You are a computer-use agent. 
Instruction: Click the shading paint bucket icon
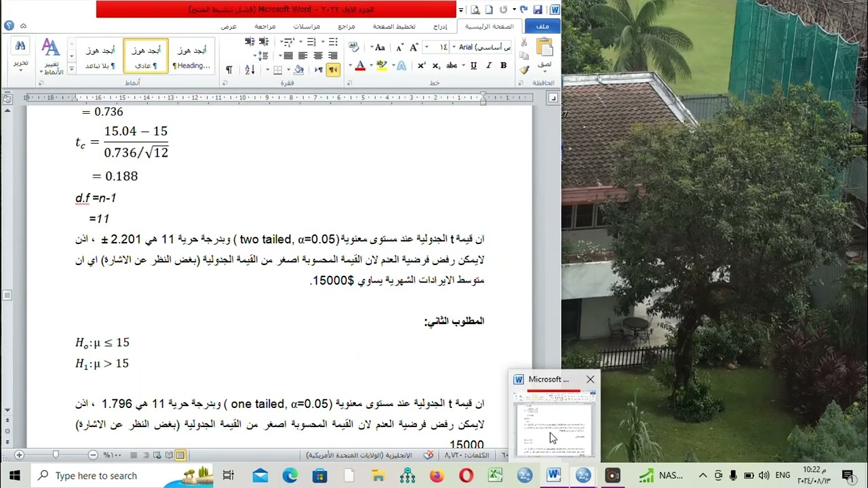pyautogui.click(x=298, y=69)
